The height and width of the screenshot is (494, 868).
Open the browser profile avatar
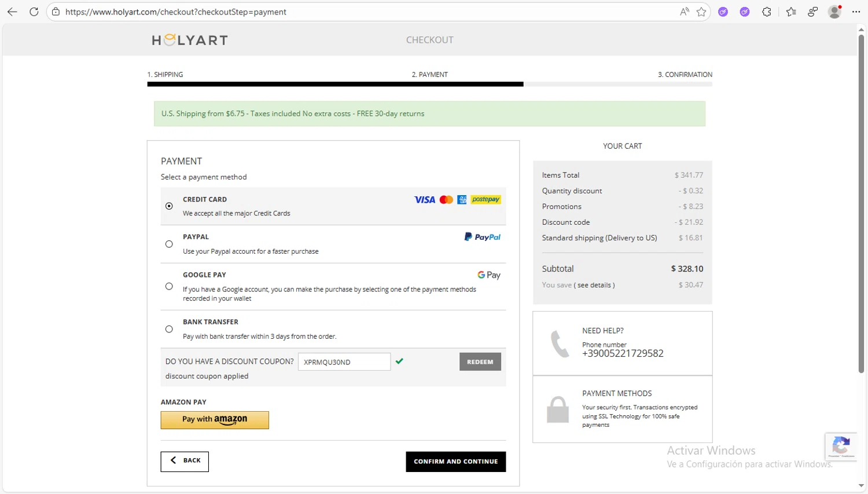point(834,12)
